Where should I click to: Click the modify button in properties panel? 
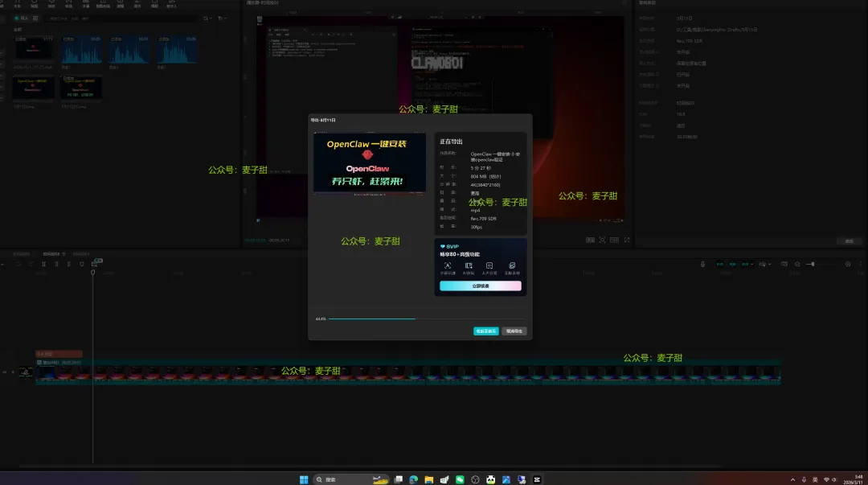click(850, 241)
